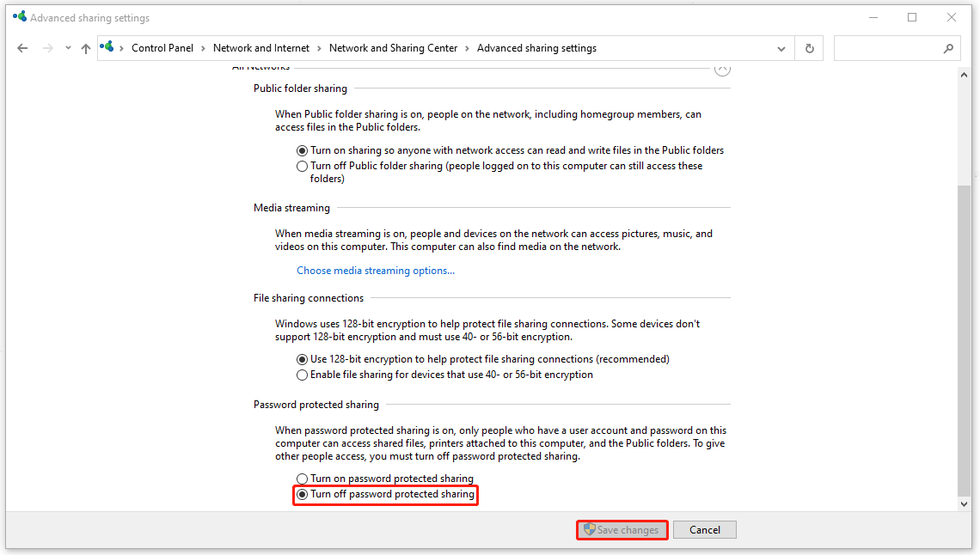Go up one level in Control Panel
Image resolution: width=980 pixels, height=555 pixels.
tap(85, 48)
